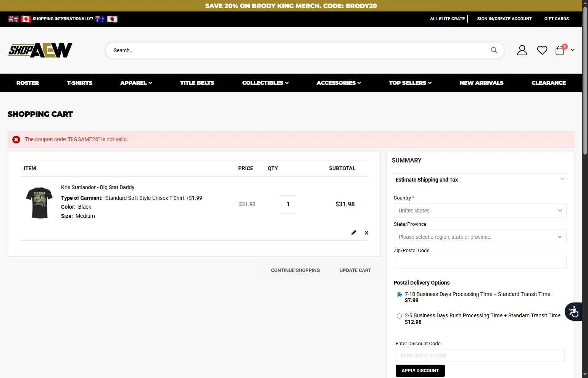Edit cart item with pencil icon
Screen dimensions: 588x378
click(x=354, y=233)
